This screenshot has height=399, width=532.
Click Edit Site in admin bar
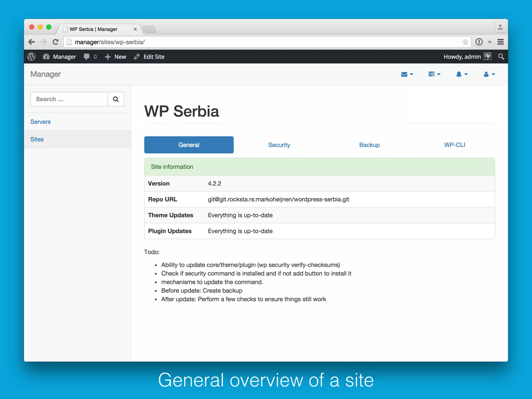[149, 57]
